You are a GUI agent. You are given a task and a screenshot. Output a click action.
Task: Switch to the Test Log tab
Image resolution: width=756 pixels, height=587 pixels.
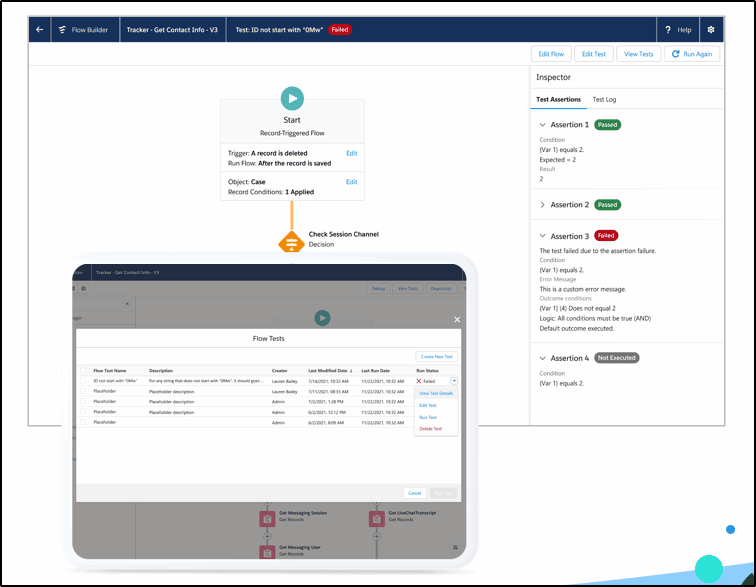click(604, 99)
